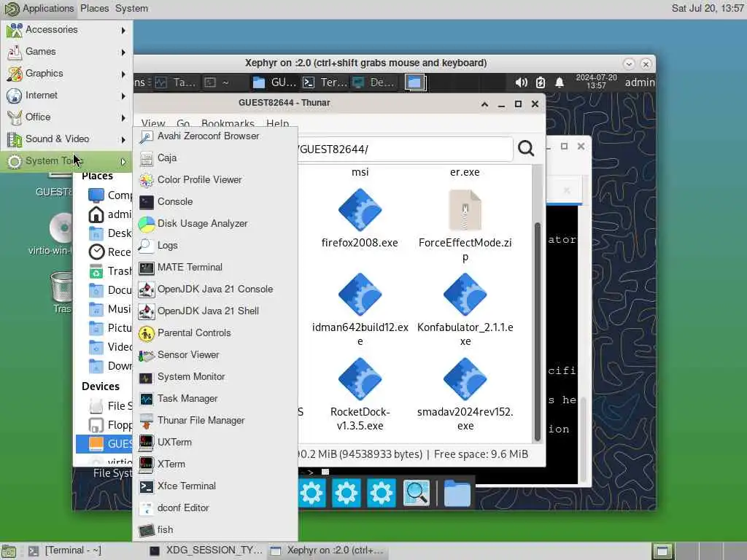Click the Sat Jul 20 clock in top panel
Screen dimensions: 747x560
pos(708,8)
